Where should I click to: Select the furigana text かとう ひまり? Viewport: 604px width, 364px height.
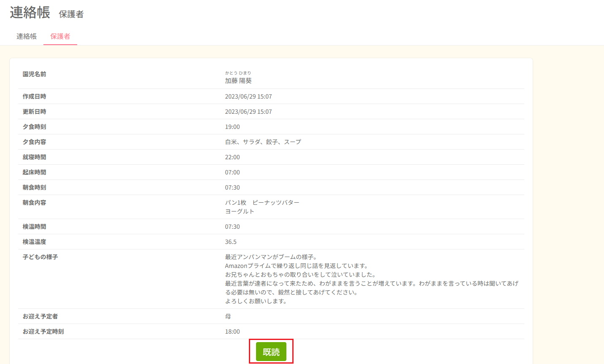[x=238, y=72]
